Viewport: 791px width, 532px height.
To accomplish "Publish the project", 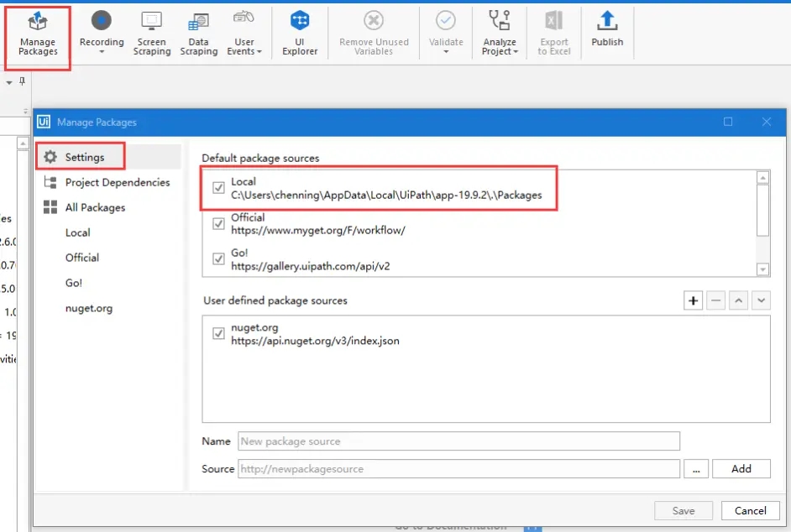I will pos(607,29).
